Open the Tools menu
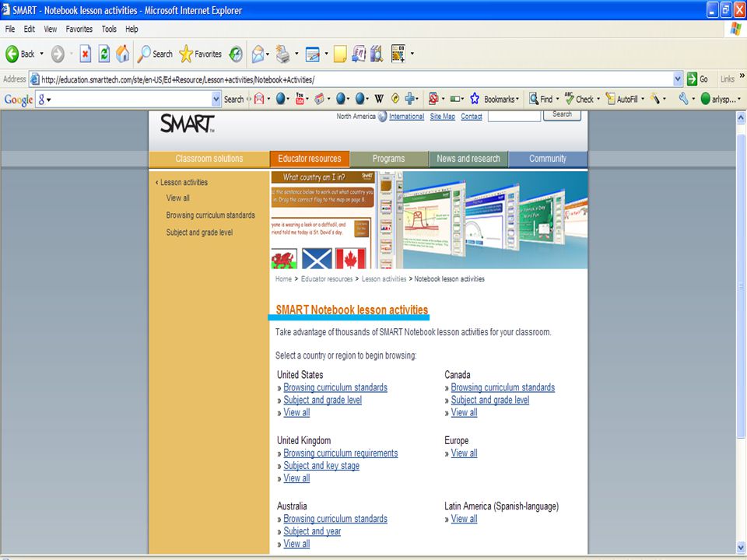747x560 pixels. [109, 29]
